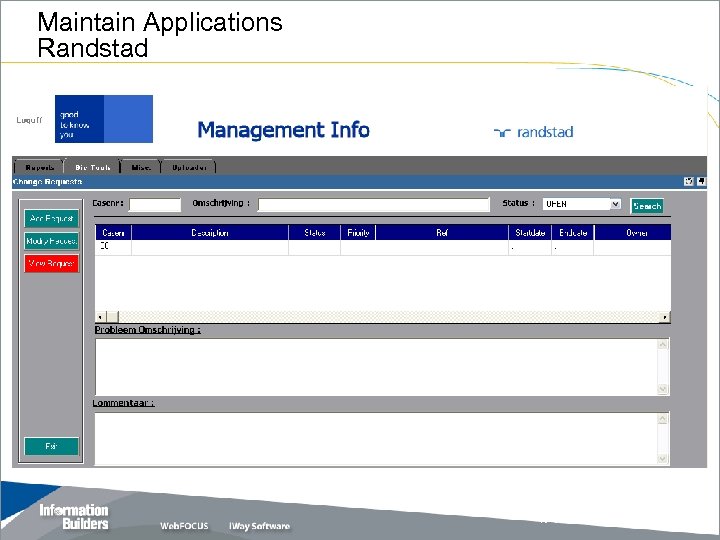The width and height of the screenshot is (720, 540).
Task: Click the Startdate column header
Action: point(530,233)
